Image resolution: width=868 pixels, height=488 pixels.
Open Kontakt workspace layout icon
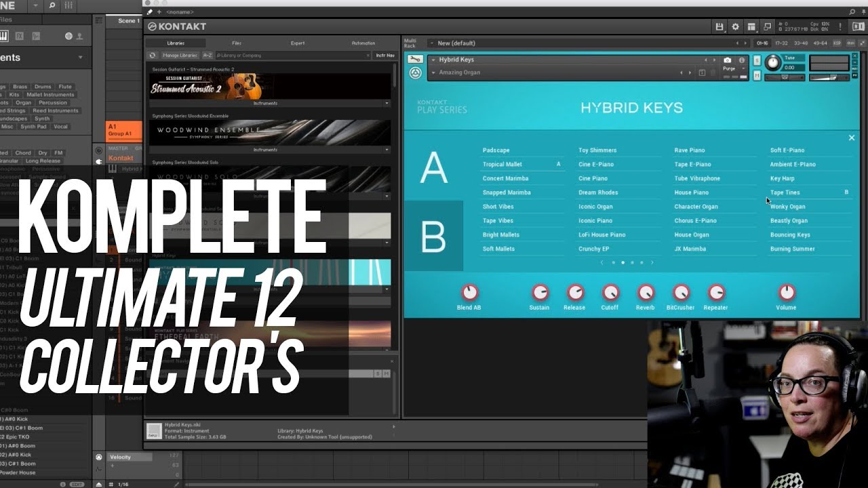(751, 26)
